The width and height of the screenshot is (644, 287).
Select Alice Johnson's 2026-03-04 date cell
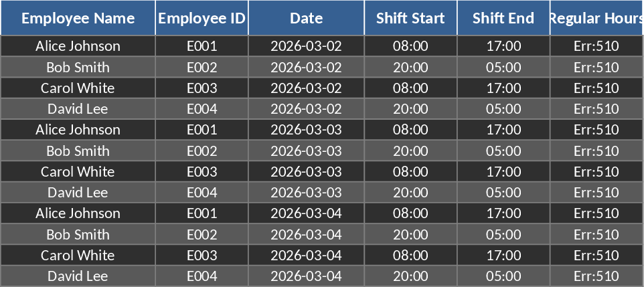coord(306,213)
